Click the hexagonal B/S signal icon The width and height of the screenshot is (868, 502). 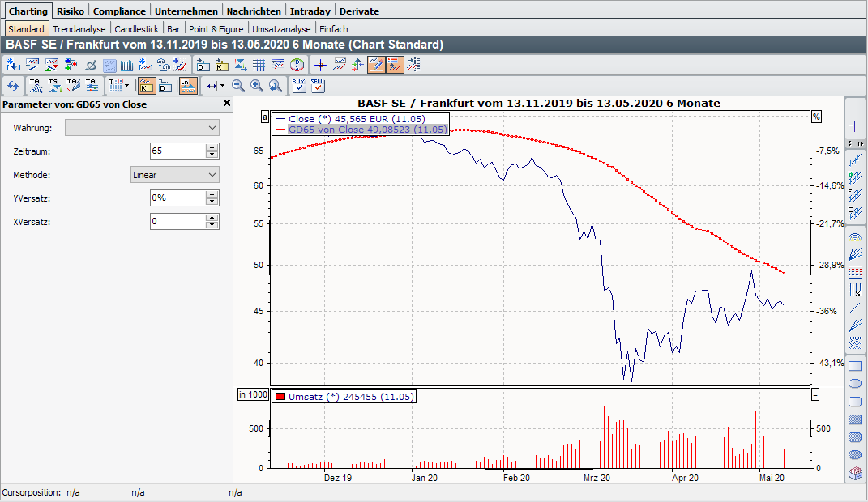[x=298, y=66]
